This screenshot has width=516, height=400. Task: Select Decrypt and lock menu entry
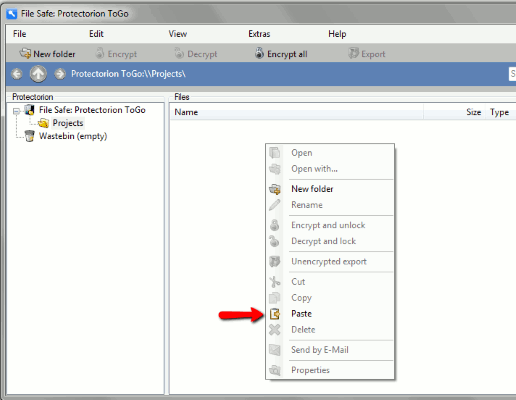point(330,241)
